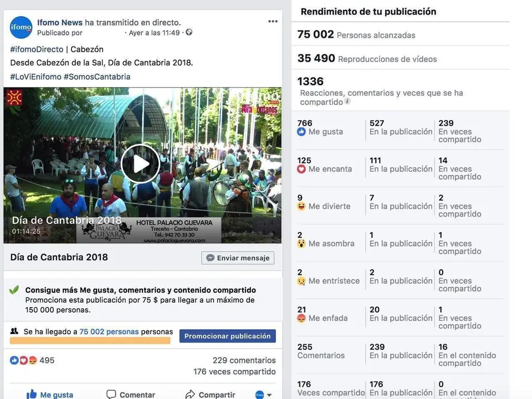This screenshot has width=532, height=399.
Task: Click the Enviar mensaje button
Action: click(x=238, y=258)
